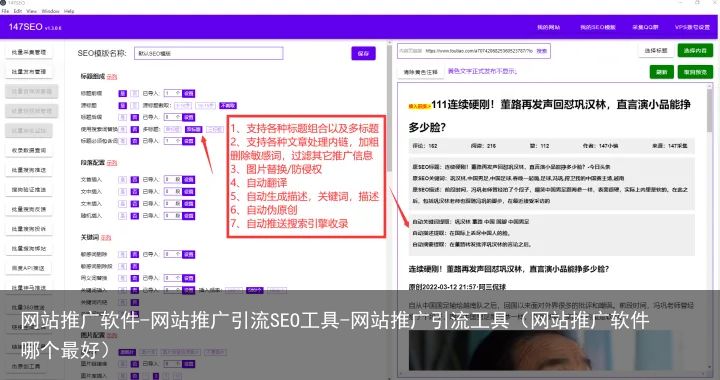Open 示例 link beside 标题组成
The image size is (720, 380).
tap(112, 77)
